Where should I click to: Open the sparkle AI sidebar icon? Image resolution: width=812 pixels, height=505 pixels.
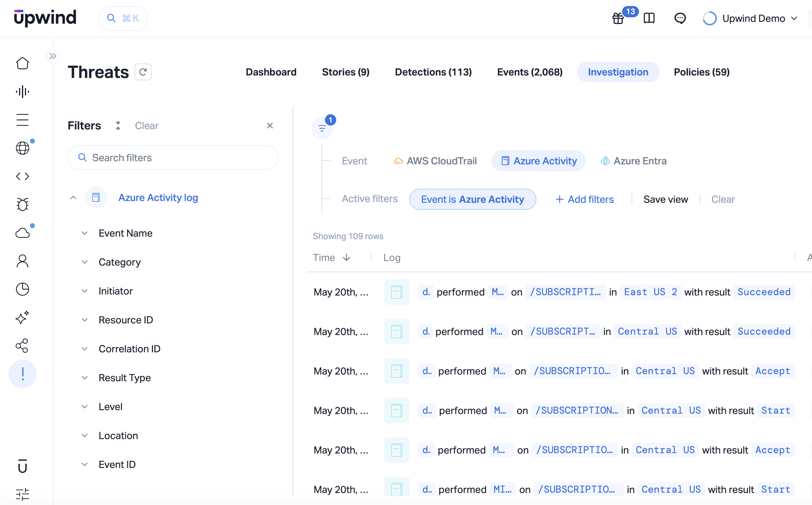(23, 317)
